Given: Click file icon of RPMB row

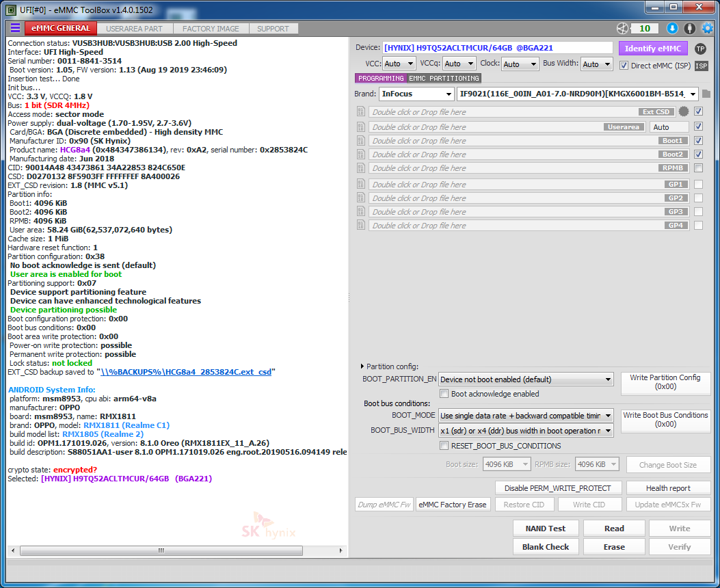Looking at the screenshot, I should (361, 168).
